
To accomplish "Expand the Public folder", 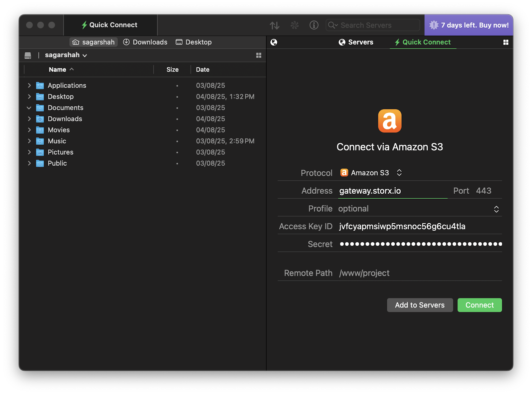I will pos(29,163).
